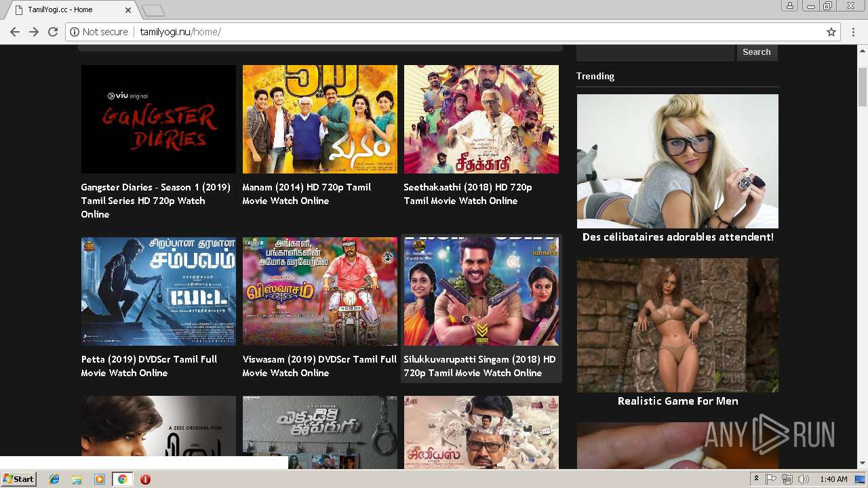The height and width of the screenshot is (488, 868).
Task: Open Gangster Diaries poster thumbnail
Action: [x=159, y=119]
